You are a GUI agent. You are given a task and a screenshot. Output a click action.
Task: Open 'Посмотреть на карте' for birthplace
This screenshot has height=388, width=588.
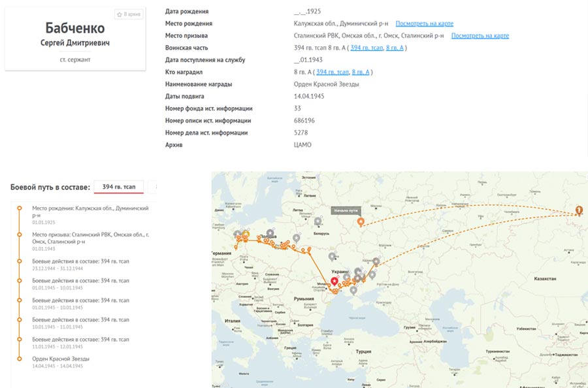pyautogui.click(x=425, y=24)
